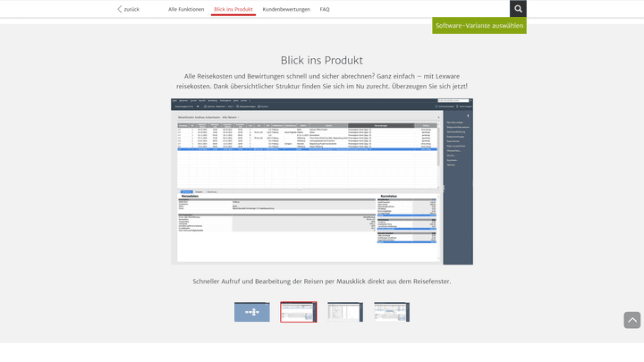Click the back chevron next to zurück
Screen dimensions: 644x362
120,9
